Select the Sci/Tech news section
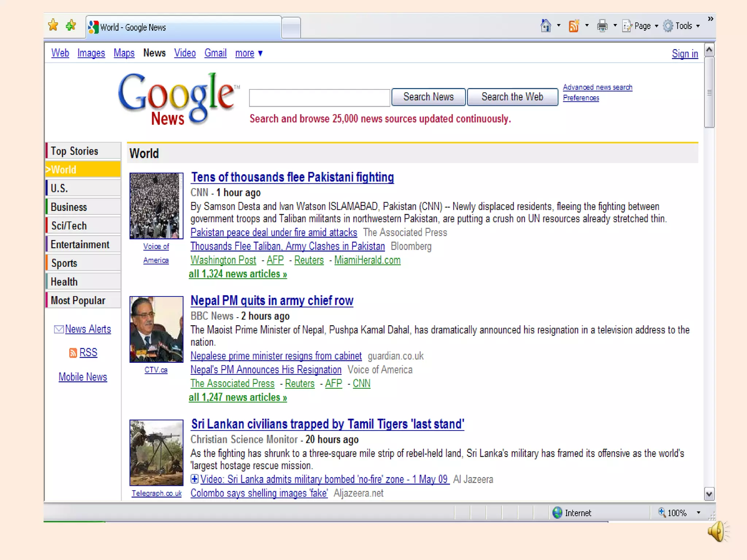Screen dimensions: 747x560 coord(69,226)
